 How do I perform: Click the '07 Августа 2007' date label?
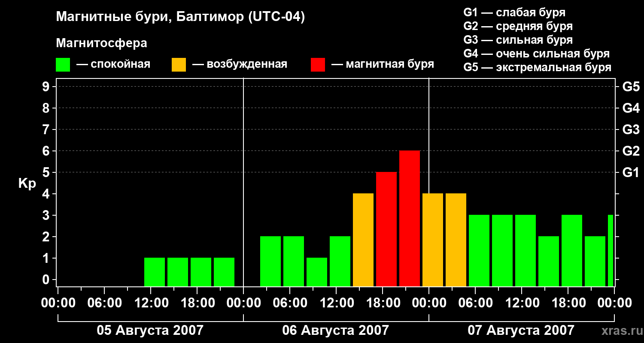click(521, 331)
